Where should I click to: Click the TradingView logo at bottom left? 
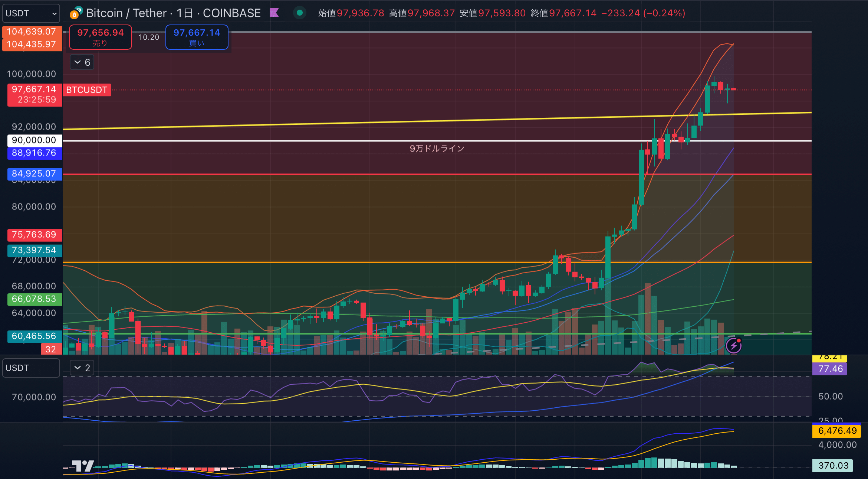click(82, 465)
